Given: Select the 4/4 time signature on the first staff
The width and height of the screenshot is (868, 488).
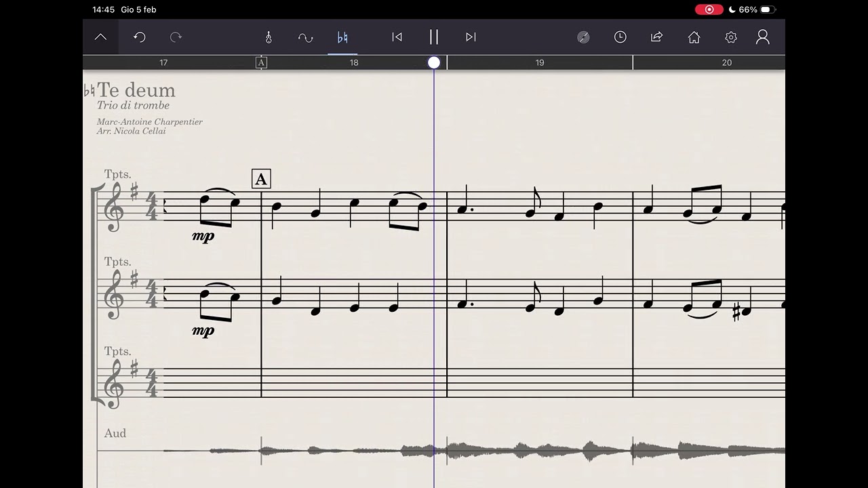Looking at the screenshot, I should pos(152,207).
